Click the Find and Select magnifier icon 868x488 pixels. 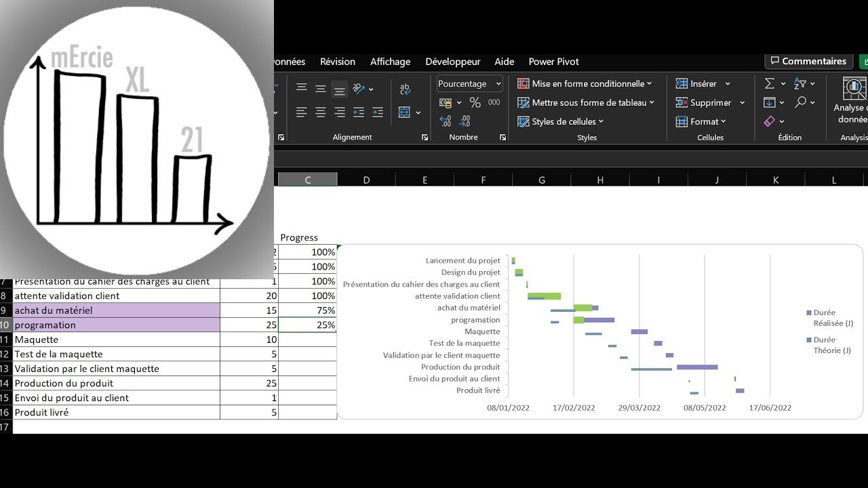click(801, 102)
